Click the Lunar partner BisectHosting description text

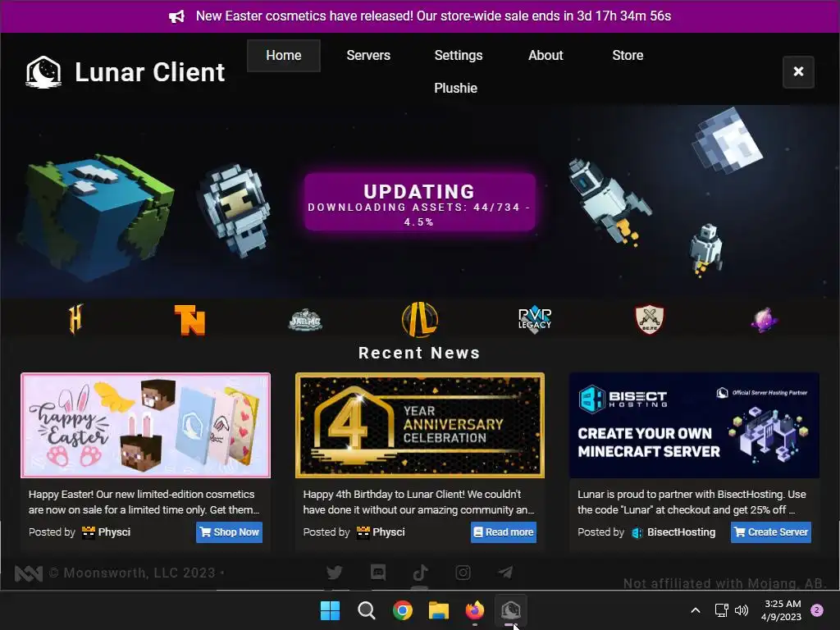click(x=692, y=502)
